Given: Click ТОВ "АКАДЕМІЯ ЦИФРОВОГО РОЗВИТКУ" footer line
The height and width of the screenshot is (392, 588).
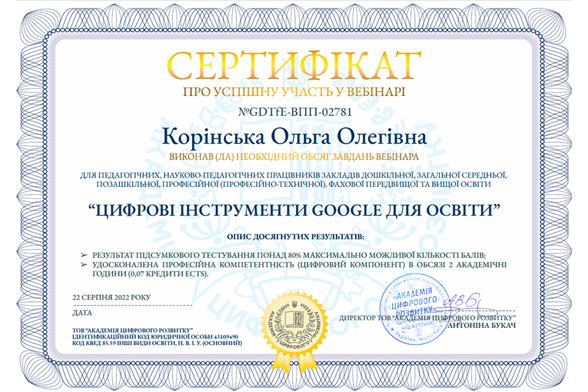Looking at the screenshot, I should (133, 331).
